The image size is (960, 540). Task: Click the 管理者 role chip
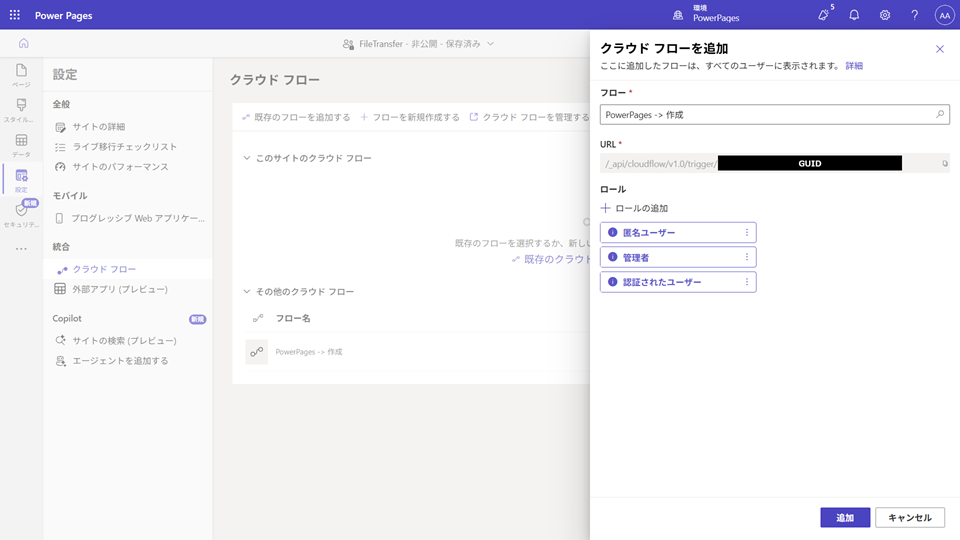[678, 257]
